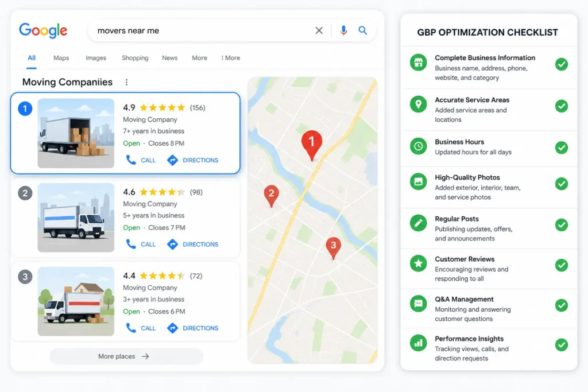Image resolution: width=588 pixels, height=392 pixels.
Task: Toggle the High-Quality Photos checkmark
Action: click(562, 184)
